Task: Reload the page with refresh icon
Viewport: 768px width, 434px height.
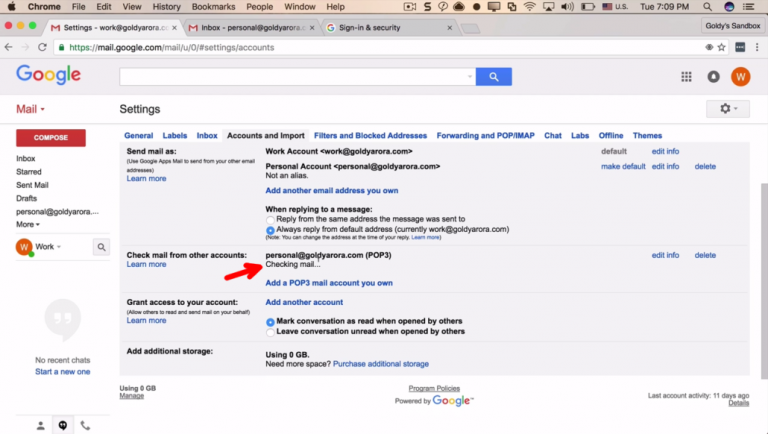Action: point(42,47)
